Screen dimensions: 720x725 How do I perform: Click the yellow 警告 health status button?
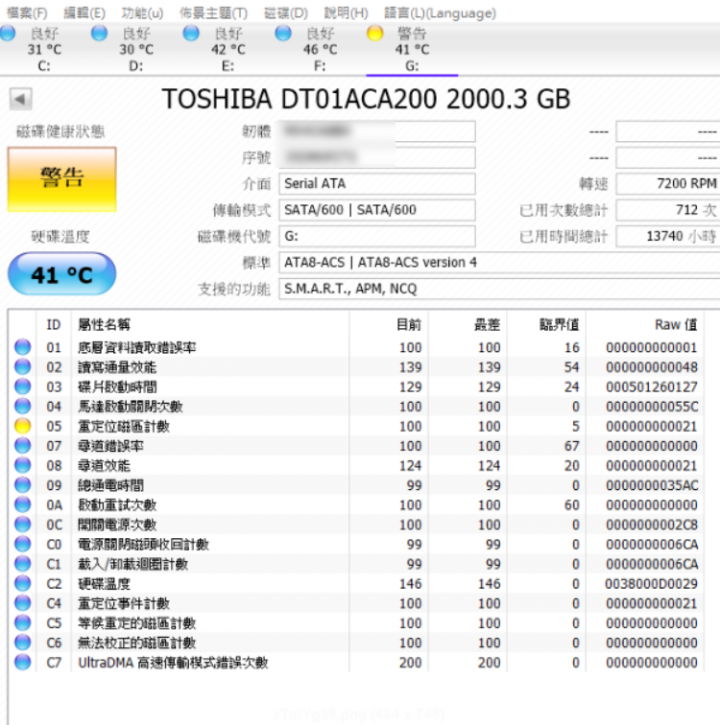point(62,180)
